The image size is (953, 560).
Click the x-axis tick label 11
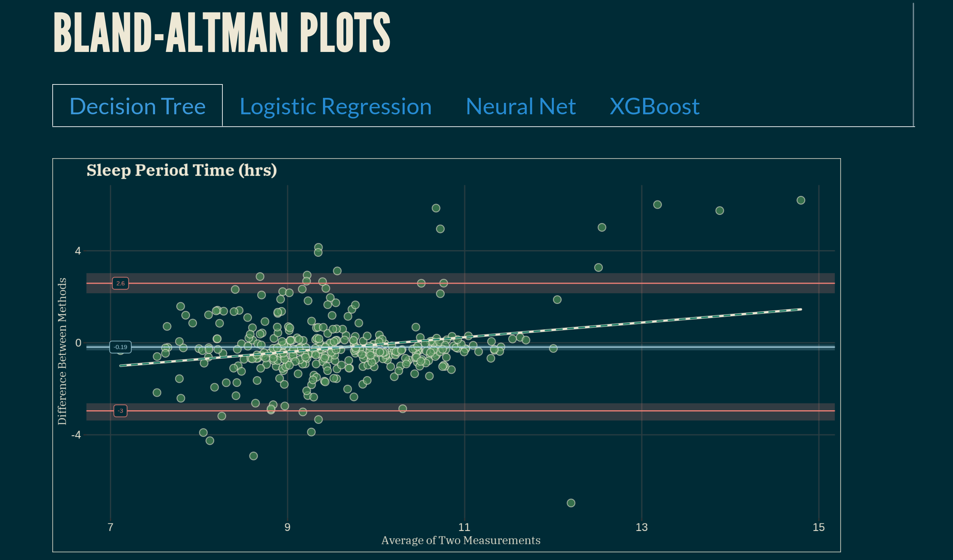(464, 527)
